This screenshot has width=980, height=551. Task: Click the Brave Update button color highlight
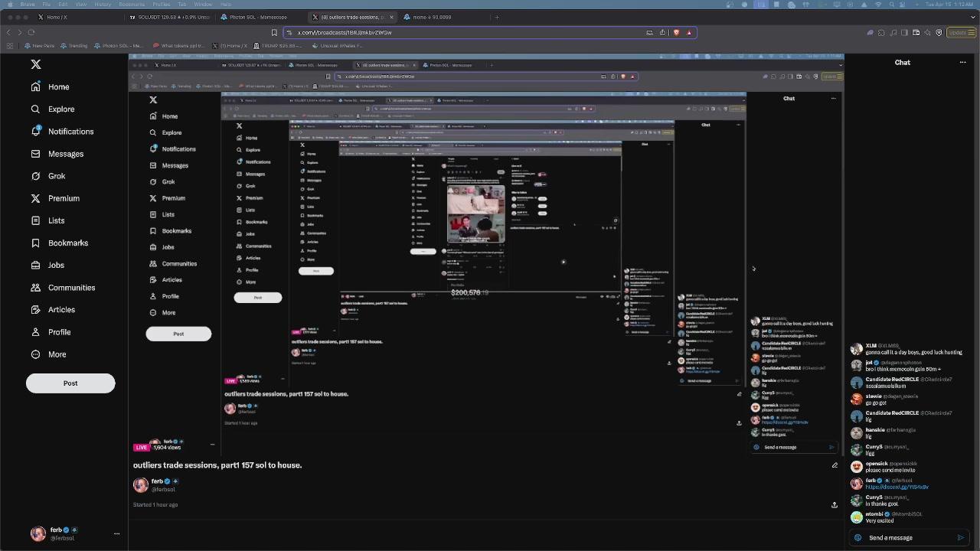[x=959, y=32]
